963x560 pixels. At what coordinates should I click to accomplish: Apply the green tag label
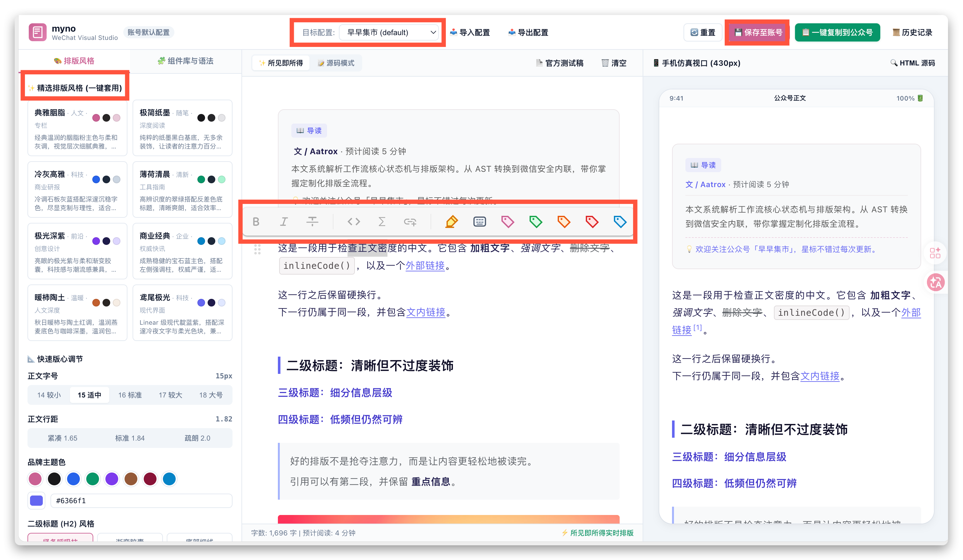coord(535,222)
